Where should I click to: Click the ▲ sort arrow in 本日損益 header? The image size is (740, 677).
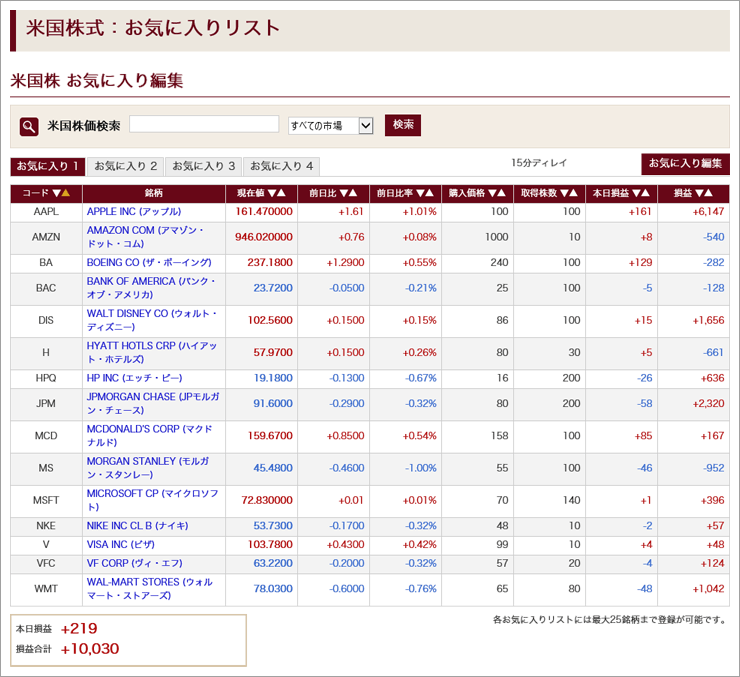646,193
